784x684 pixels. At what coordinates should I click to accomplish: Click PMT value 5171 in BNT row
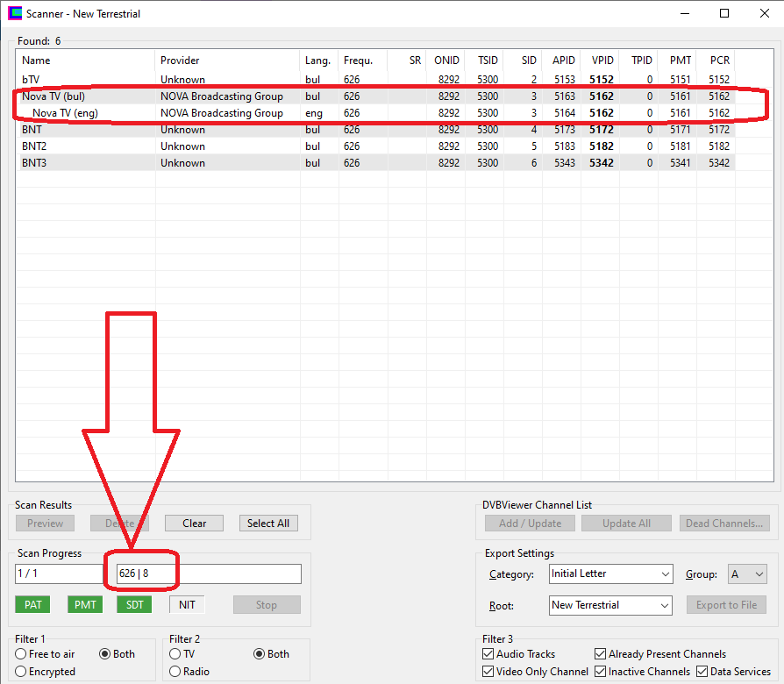(x=680, y=130)
